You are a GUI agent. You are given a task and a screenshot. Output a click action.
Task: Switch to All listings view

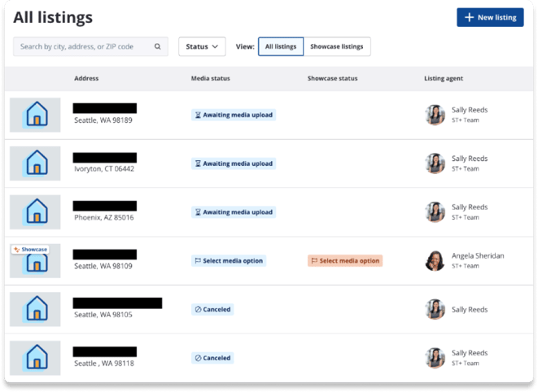(281, 47)
